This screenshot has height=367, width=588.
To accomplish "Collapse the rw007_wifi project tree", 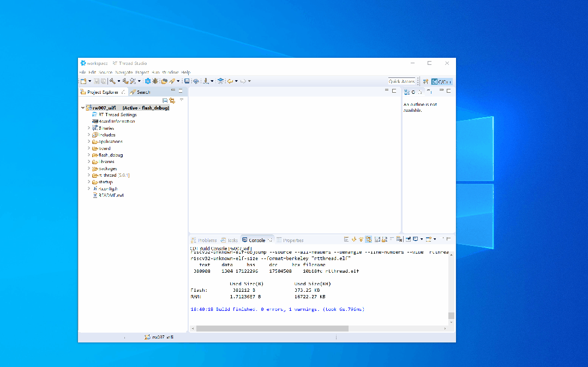I will click(x=83, y=108).
